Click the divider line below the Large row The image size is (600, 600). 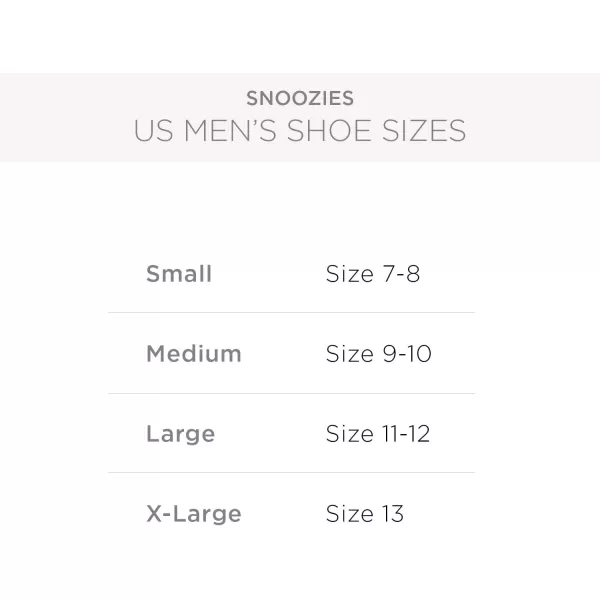pyautogui.click(x=291, y=472)
